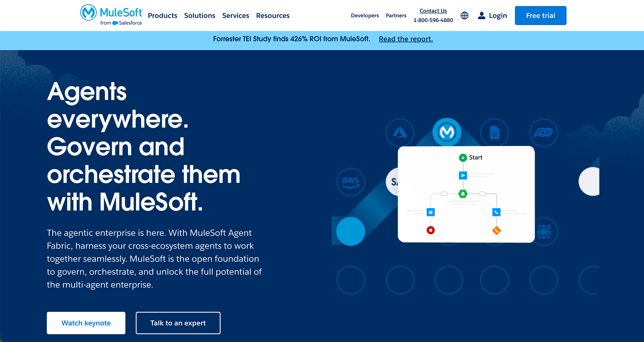Viewport: 644px width, 342px height.
Task: Open the Resources dropdown menu
Action: [272, 15]
